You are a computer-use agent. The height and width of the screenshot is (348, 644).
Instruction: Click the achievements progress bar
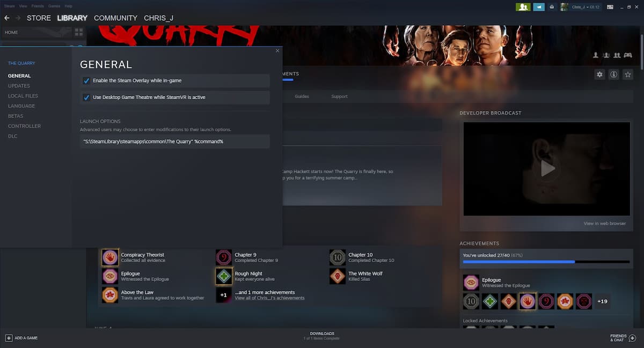(546, 262)
